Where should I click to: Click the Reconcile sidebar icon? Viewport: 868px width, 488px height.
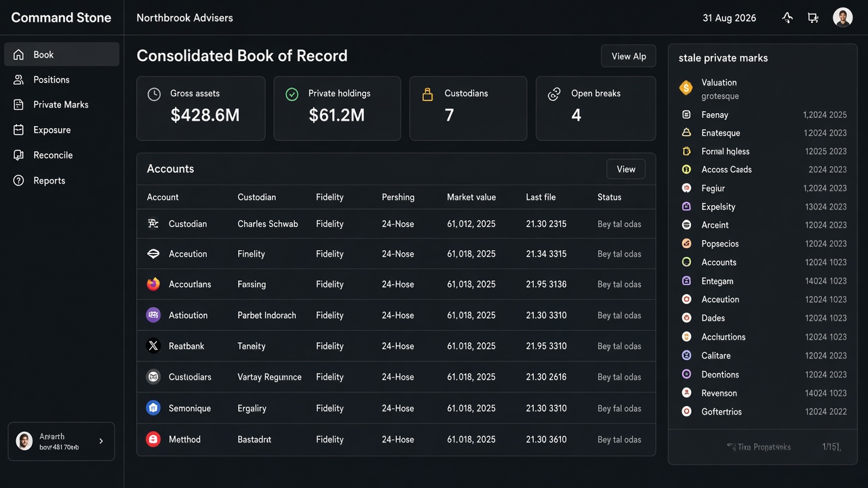[19, 155]
